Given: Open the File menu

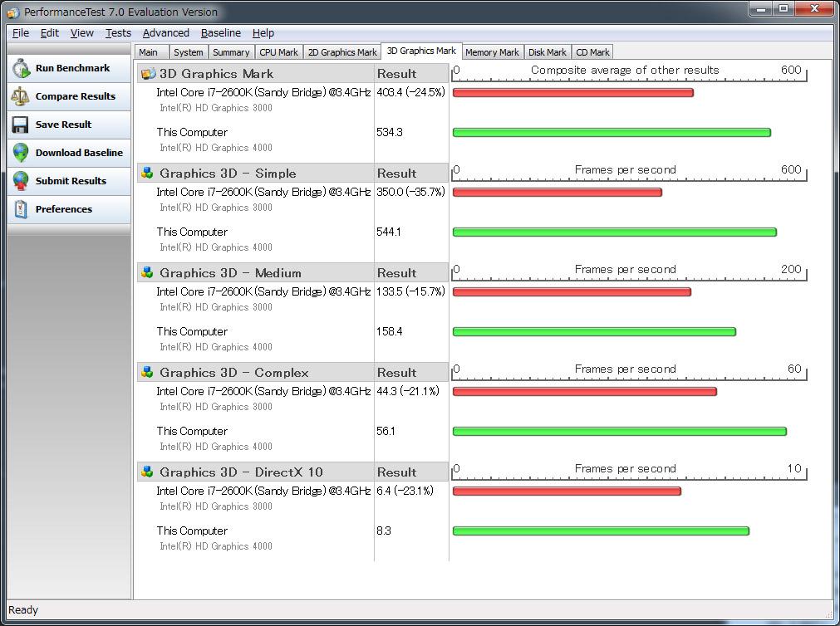Looking at the screenshot, I should coord(21,33).
